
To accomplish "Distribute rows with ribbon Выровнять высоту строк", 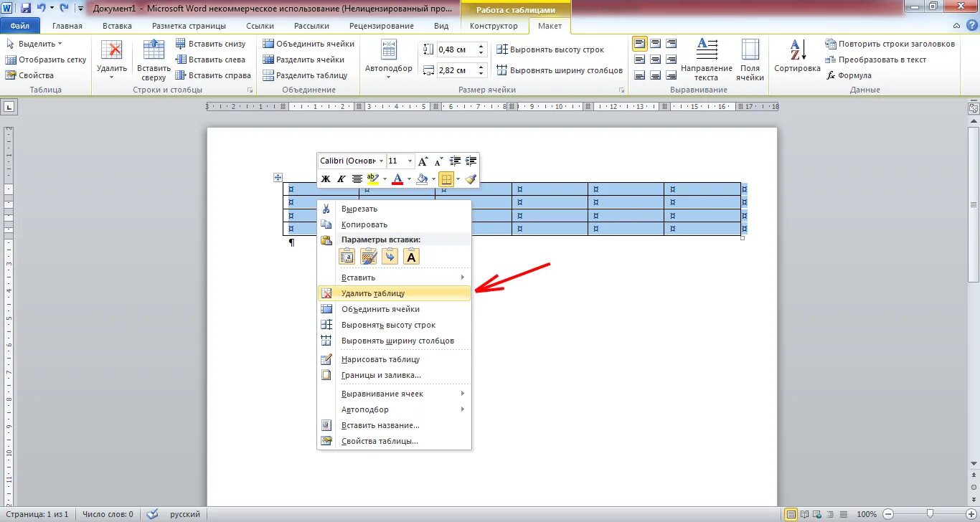I will click(x=550, y=49).
